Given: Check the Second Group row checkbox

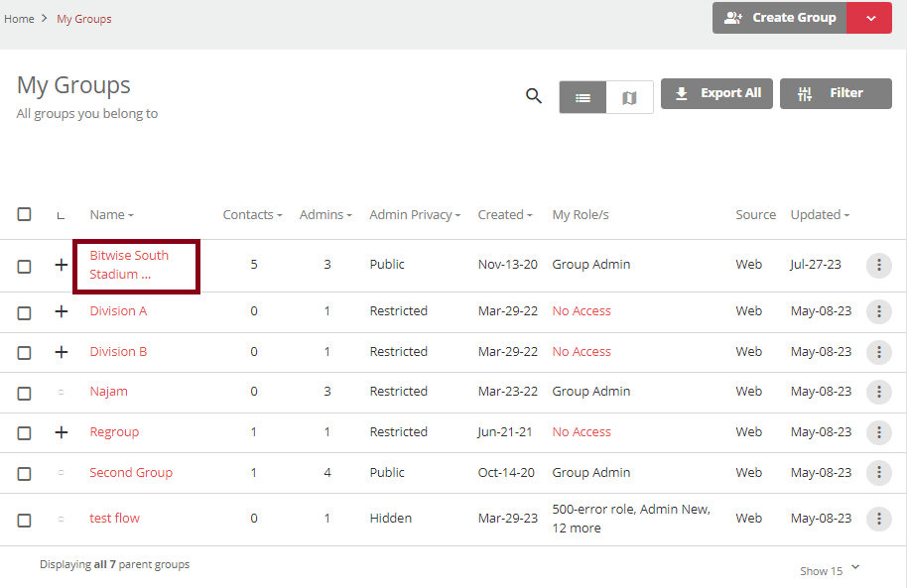Looking at the screenshot, I should 24,474.
